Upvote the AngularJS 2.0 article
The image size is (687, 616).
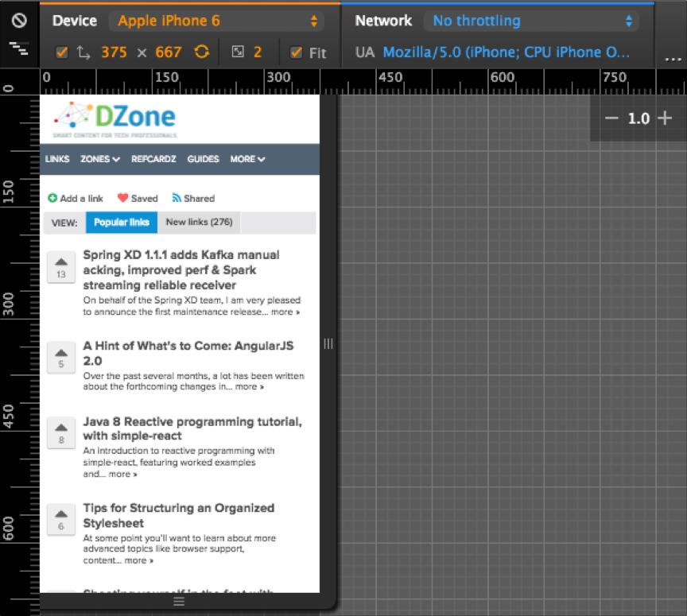coord(61,358)
